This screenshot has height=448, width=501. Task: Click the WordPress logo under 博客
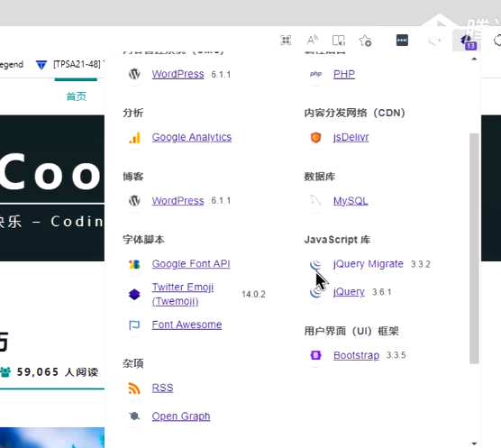[134, 201]
